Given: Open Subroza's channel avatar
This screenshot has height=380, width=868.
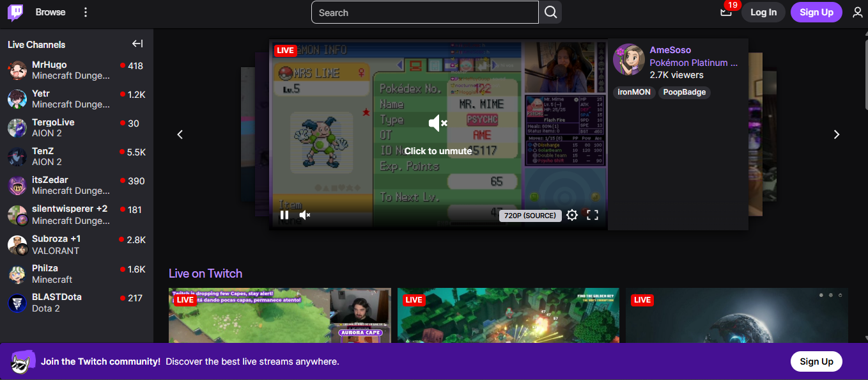Looking at the screenshot, I should [17, 244].
